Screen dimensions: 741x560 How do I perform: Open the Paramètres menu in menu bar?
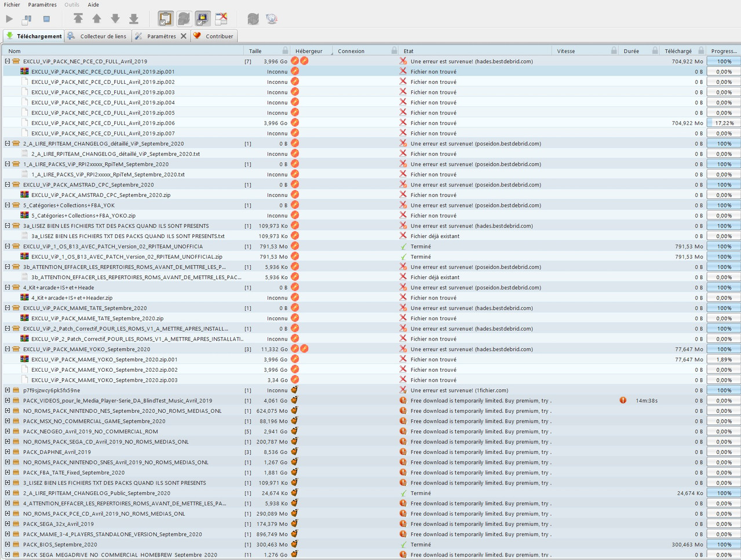(42, 5)
